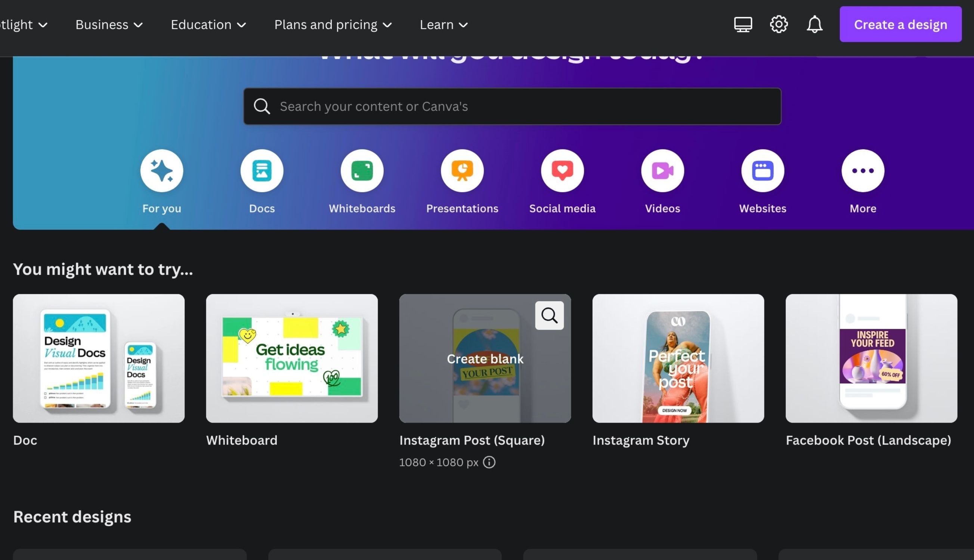
Task: Open the Doc template thumbnail
Action: tap(99, 358)
